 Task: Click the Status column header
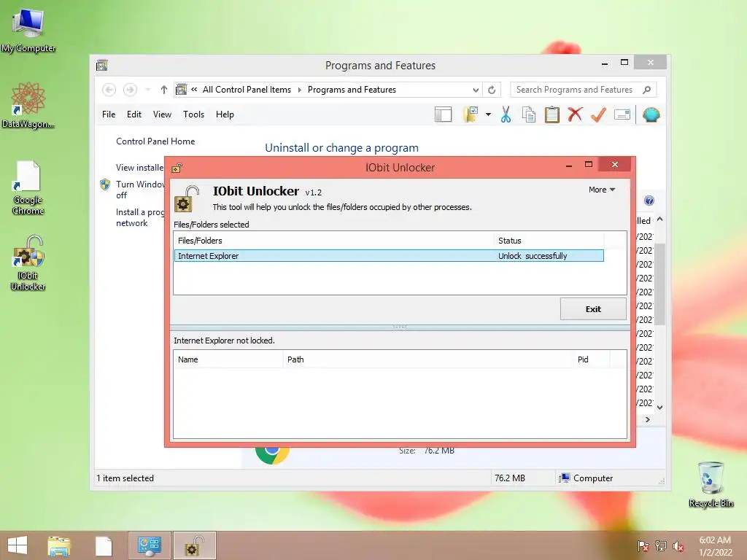tap(549, 241)
